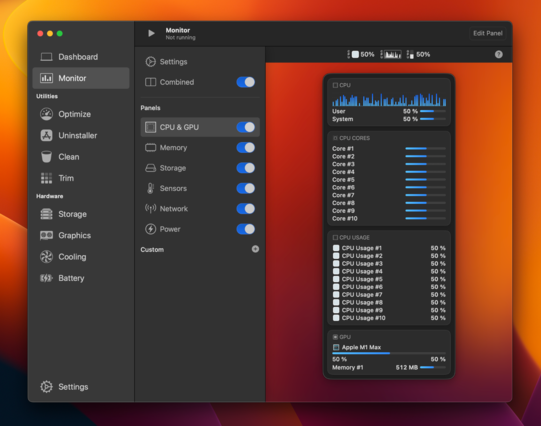Click the CPU section header in preview
This screenshot has width=541, height=426.
[x=342, y=85]
